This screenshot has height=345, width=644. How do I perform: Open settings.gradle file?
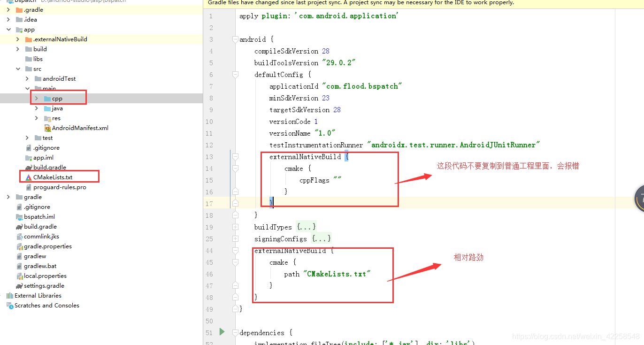point(44,286)
